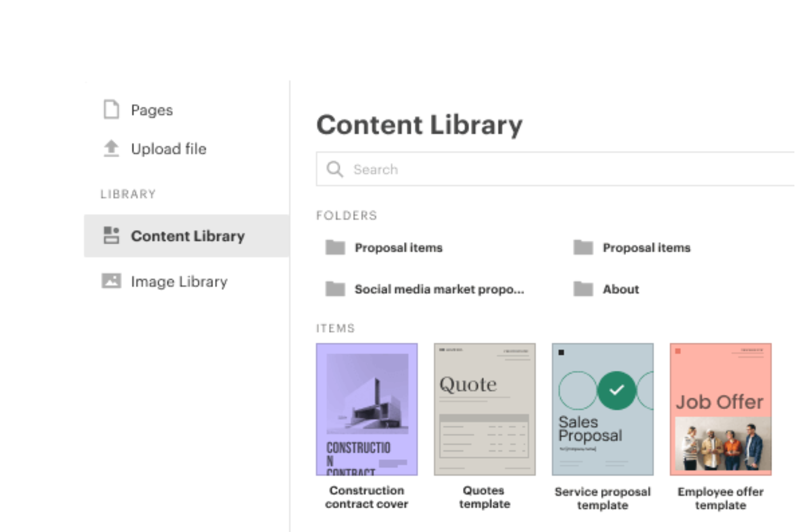The image size is (798, 532).
Task: Select the Quotes template thumbnail
Action: (484, 409)
